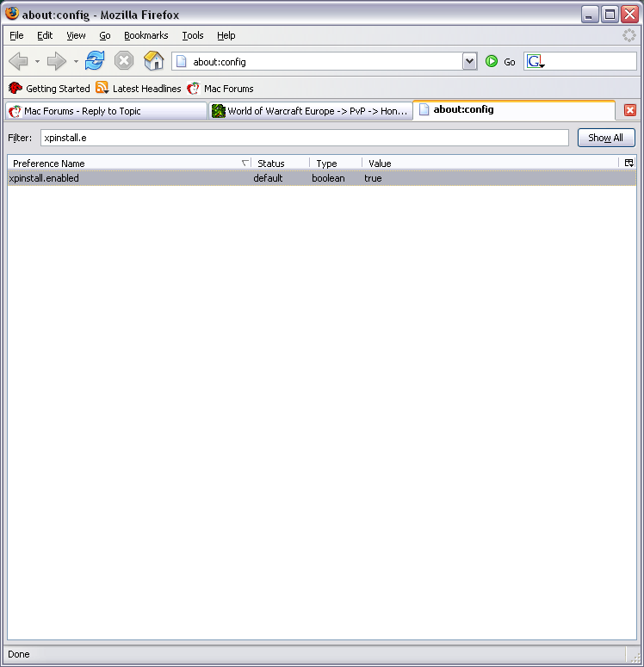Open the File menu
The image size is (644, 667).
pyautogui.click(x=16, y=35)
